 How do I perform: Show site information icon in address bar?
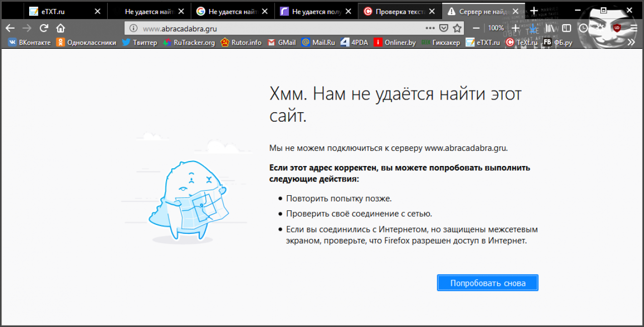(x=133, y=28)
